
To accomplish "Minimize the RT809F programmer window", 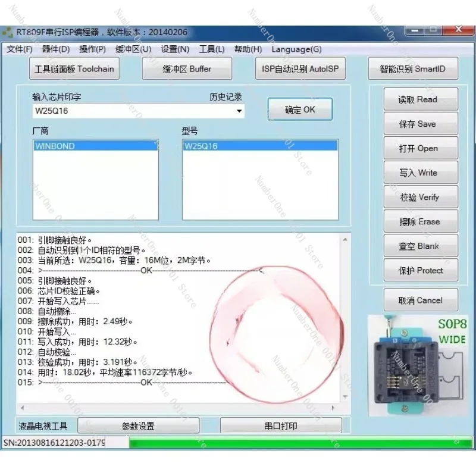I will (x=414, y=30).
